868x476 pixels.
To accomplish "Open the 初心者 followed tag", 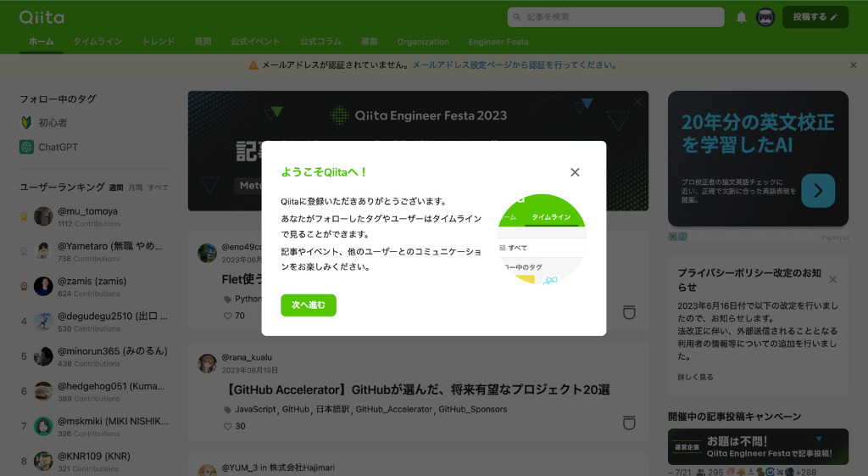I will tap(53, 122).
